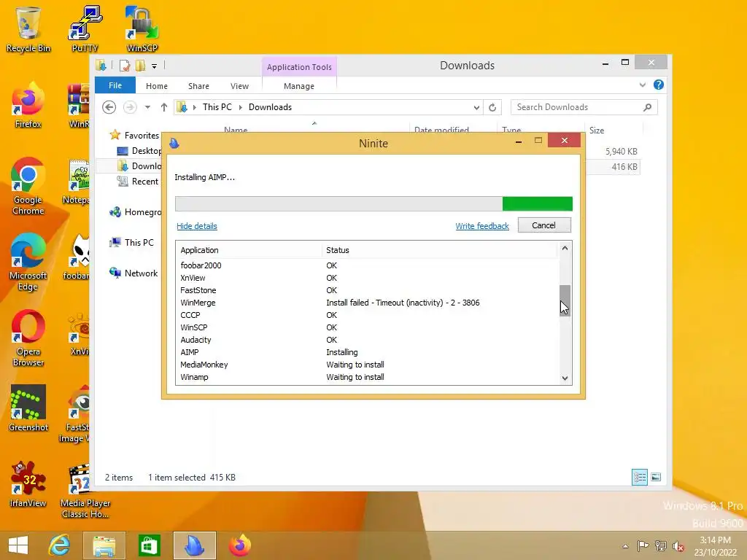Image resolution: width=747 pixels, height=560 pixels.
Task: Click the Ninite installation progress bar
Action: coord(373,204)
